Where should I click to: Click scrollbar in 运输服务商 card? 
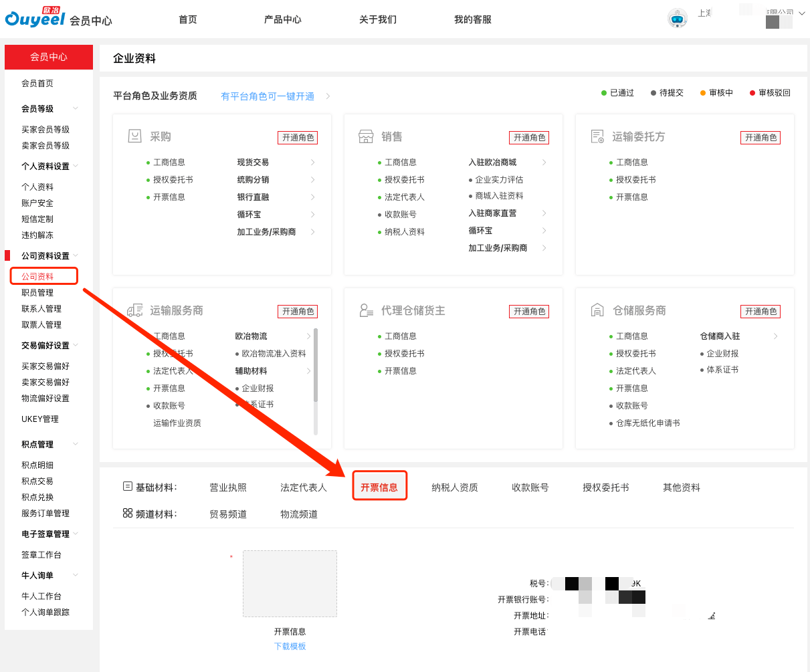(x=316, y=365)
